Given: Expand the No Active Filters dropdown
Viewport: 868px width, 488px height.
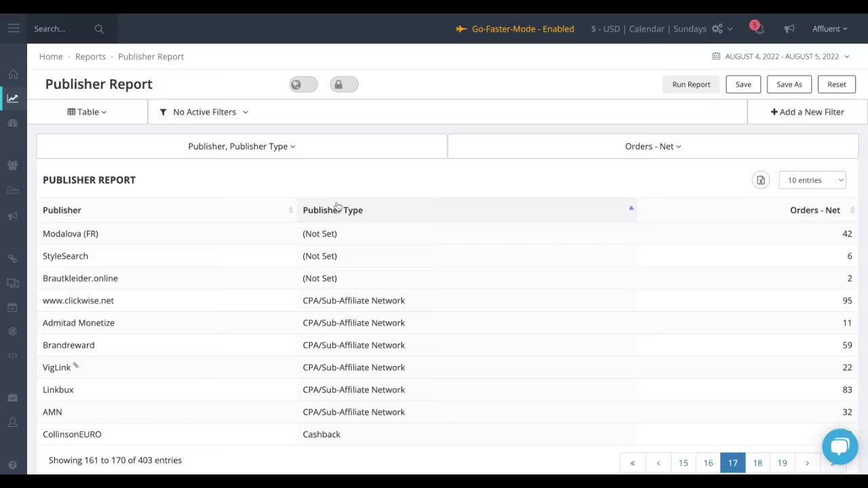Looking at the screenshot, I should click(x=203, y=112).
